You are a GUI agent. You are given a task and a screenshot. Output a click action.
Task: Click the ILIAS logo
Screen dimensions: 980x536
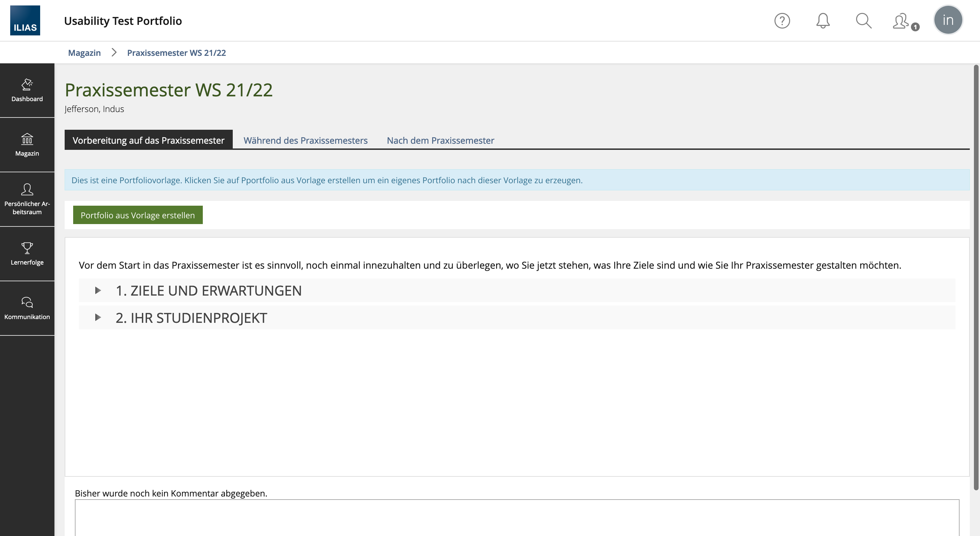[25, 20]
